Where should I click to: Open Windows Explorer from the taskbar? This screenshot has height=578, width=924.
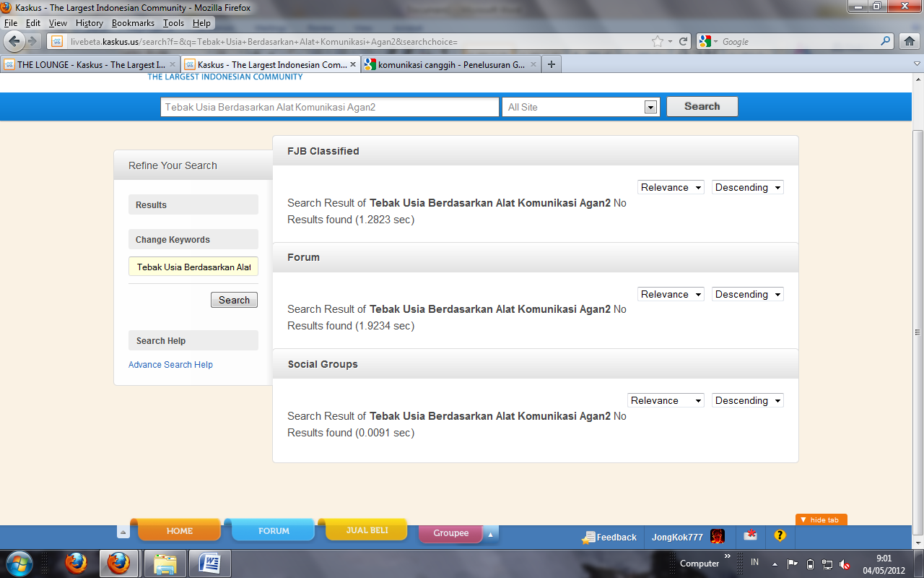click(165, 564)
